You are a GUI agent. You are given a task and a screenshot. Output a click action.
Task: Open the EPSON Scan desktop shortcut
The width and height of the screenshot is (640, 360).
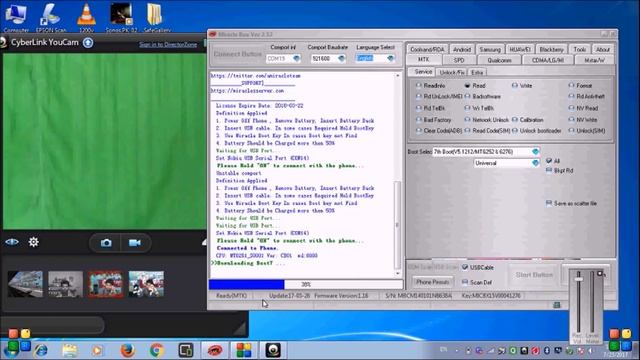(x=51, y=18)
